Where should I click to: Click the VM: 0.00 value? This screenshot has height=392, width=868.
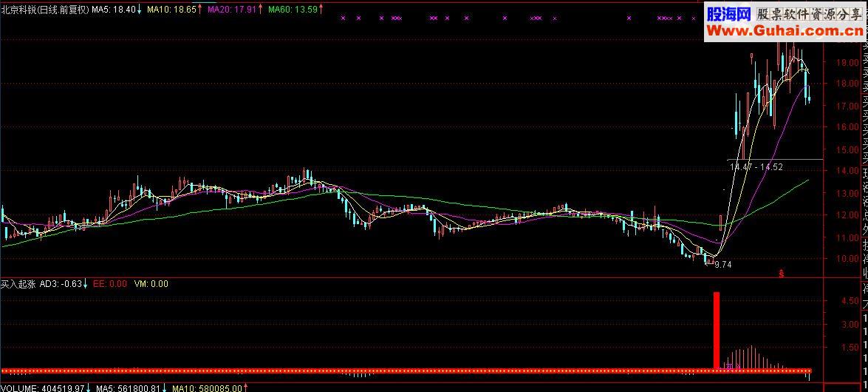151,285
